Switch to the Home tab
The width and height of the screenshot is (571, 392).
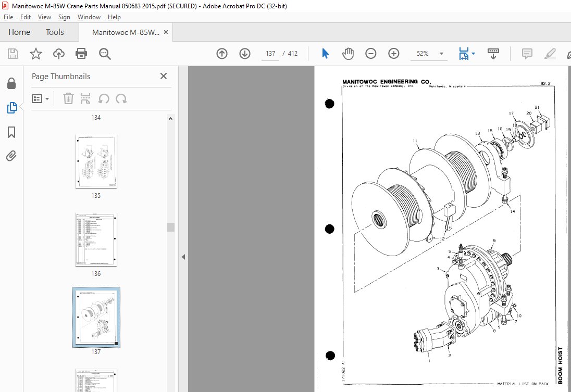(19, 32)
